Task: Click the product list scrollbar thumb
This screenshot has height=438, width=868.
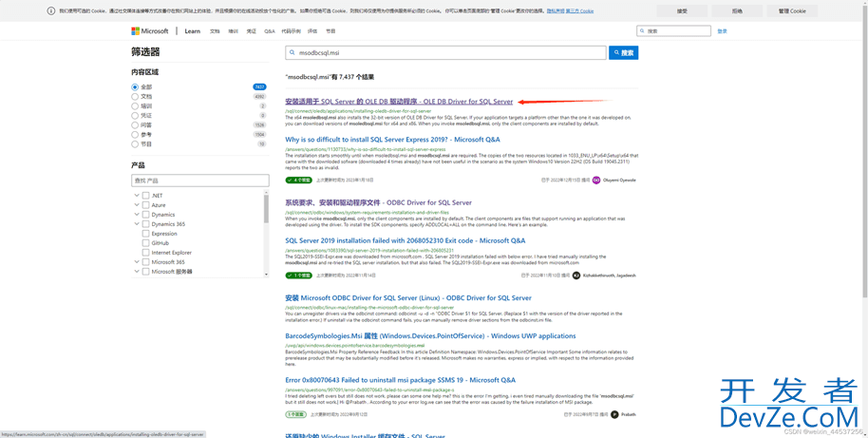Action: pos(266,209)
